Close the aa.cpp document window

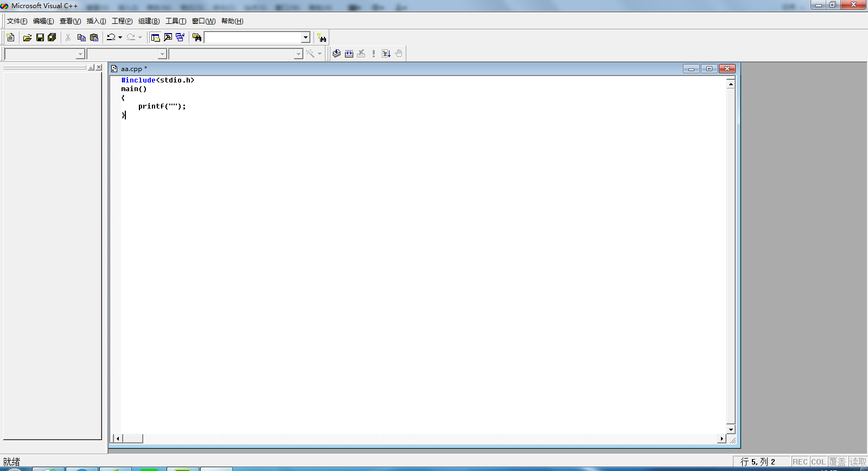coord(727,69)
